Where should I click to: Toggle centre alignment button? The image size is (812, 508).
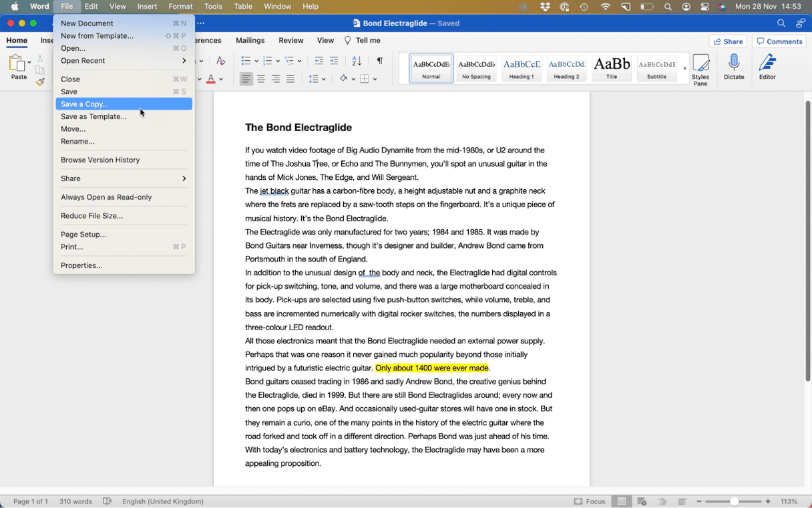pyautogui.click(x=261, y=79)
